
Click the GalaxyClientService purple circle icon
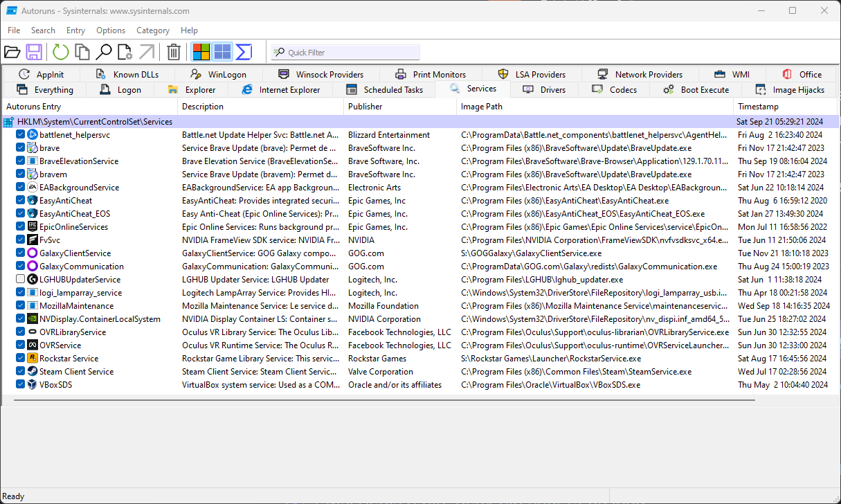click(32, 253)
